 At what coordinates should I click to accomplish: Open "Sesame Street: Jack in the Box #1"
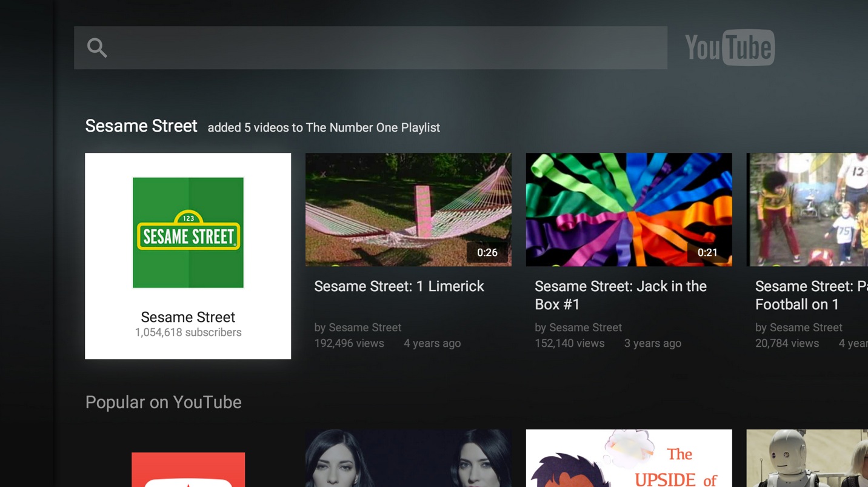tap(629, 209)
